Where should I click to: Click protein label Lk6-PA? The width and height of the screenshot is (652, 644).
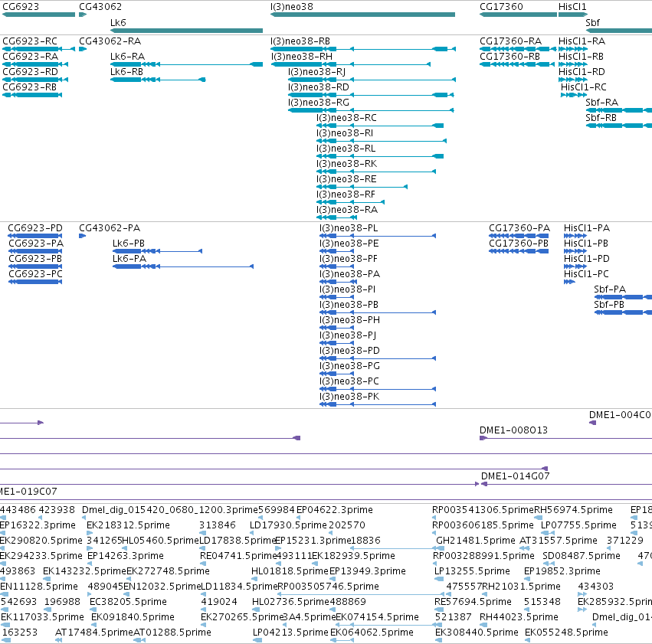pos(129,259)
